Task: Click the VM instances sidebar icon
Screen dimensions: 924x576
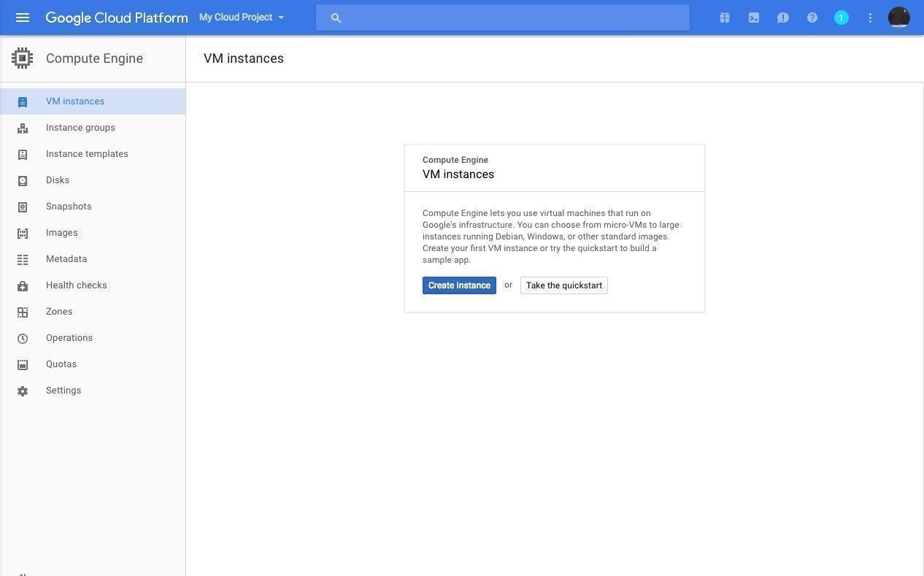Action: coord(23,102)
